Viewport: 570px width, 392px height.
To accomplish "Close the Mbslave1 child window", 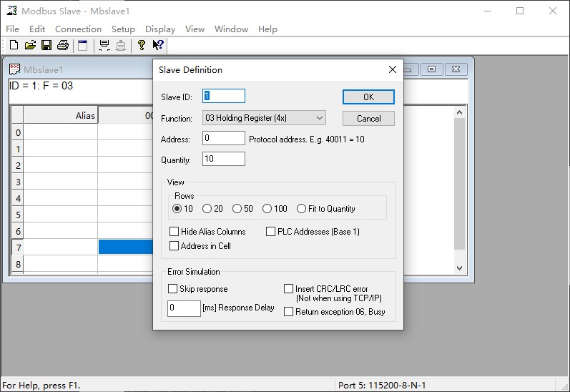I will [x=456, y=69].
